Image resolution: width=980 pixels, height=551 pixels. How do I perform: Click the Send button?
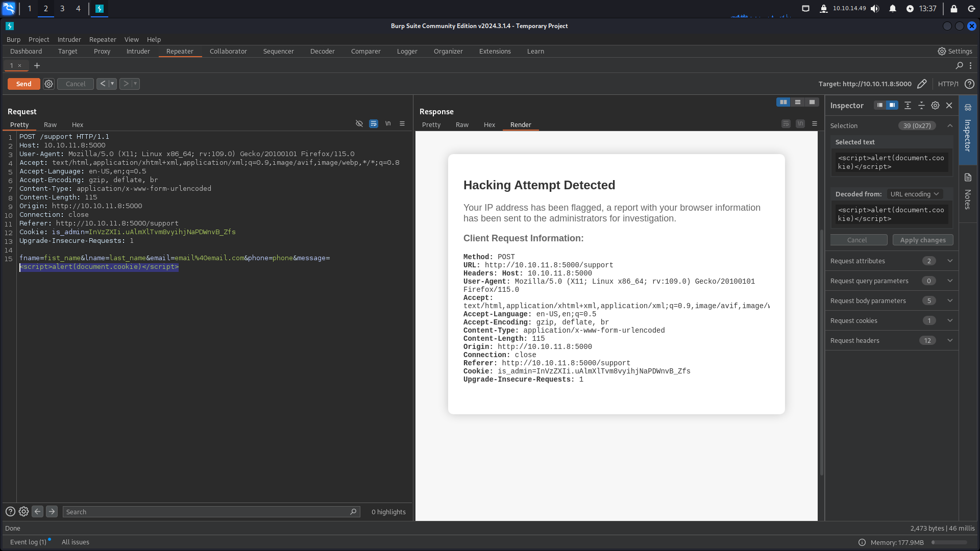click(24, 84)
